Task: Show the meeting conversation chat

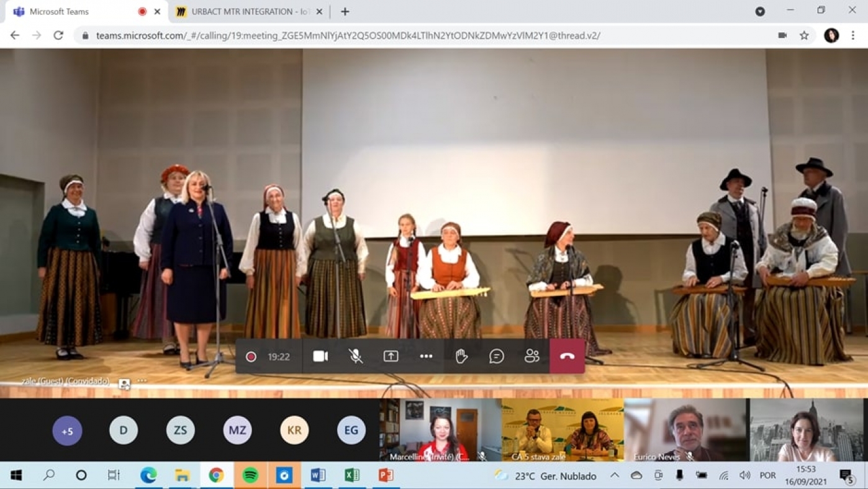Action: coord(497,356)
